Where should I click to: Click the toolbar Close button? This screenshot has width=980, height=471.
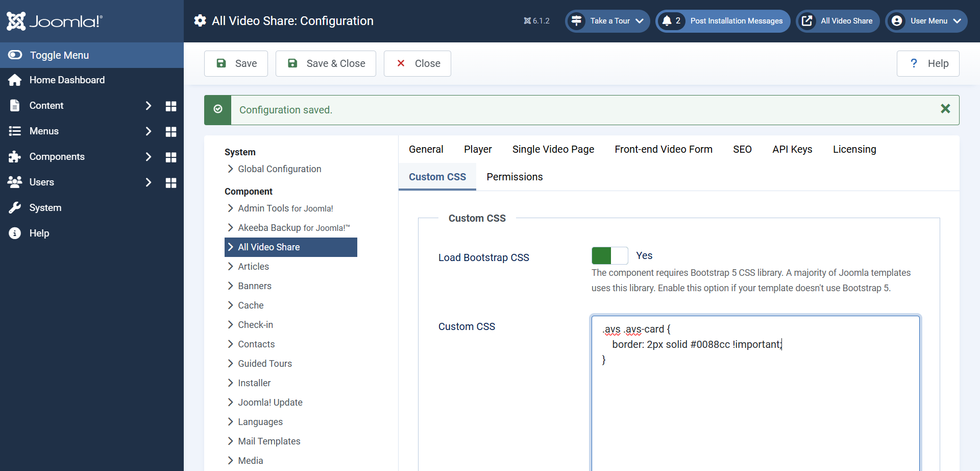coord(418,63)
